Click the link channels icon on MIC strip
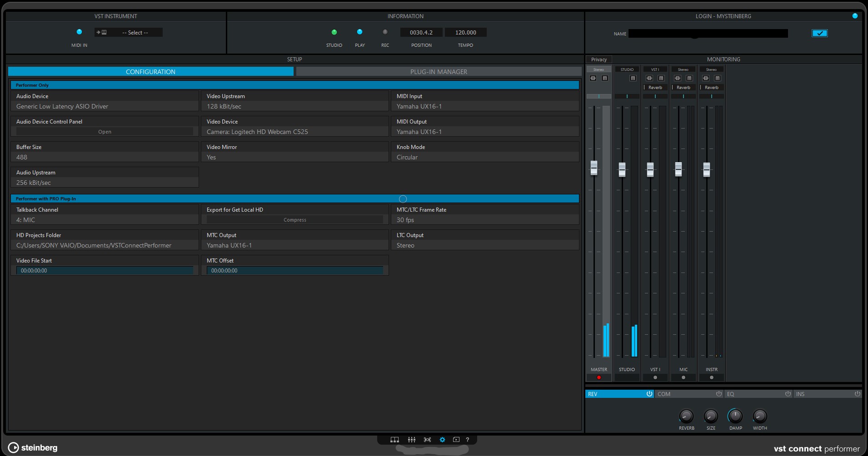868x456 pixels. pos(678,78)
